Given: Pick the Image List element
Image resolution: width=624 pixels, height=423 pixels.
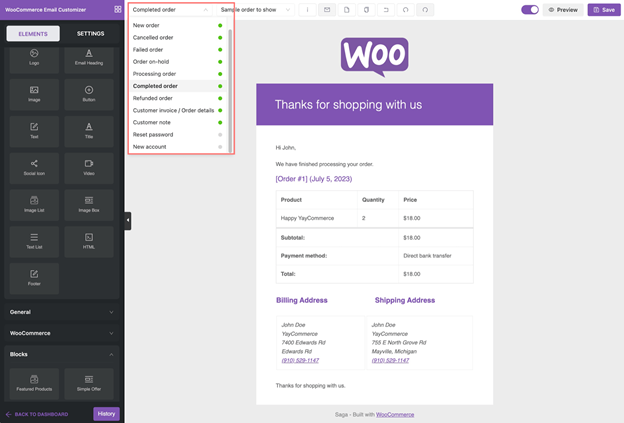Looking at the screenshot, I should click(x=34, y=204).
